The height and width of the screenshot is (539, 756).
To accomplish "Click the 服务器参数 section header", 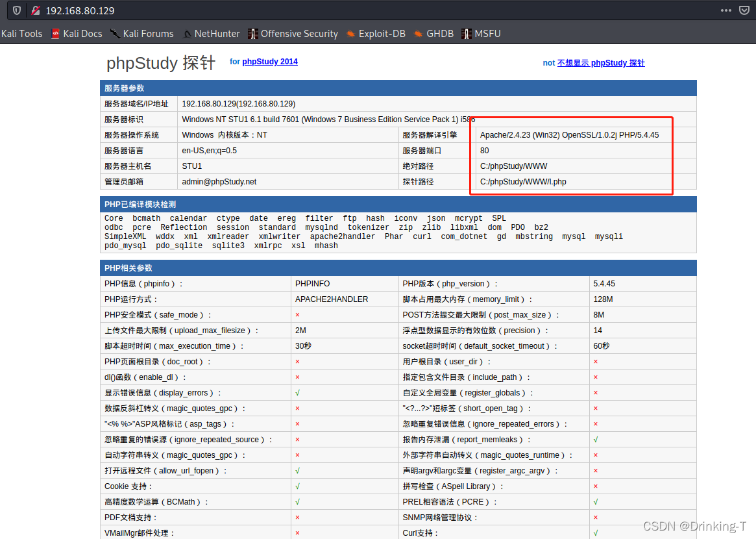I will (398, 88).
